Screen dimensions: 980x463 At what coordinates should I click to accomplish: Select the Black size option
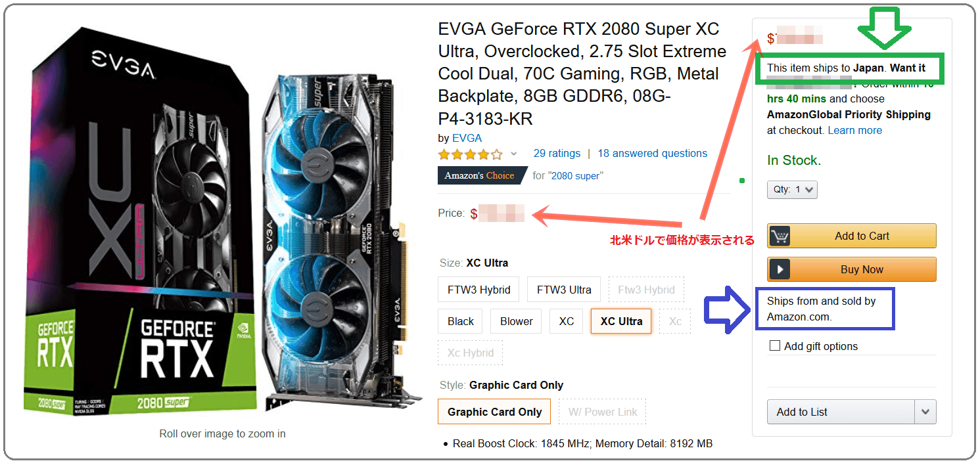[461, 321]
